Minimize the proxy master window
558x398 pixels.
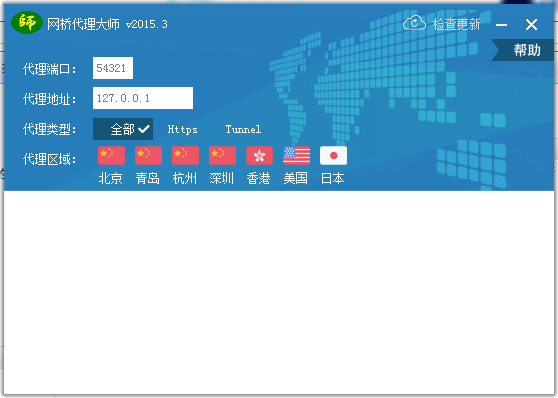point(501,25)
